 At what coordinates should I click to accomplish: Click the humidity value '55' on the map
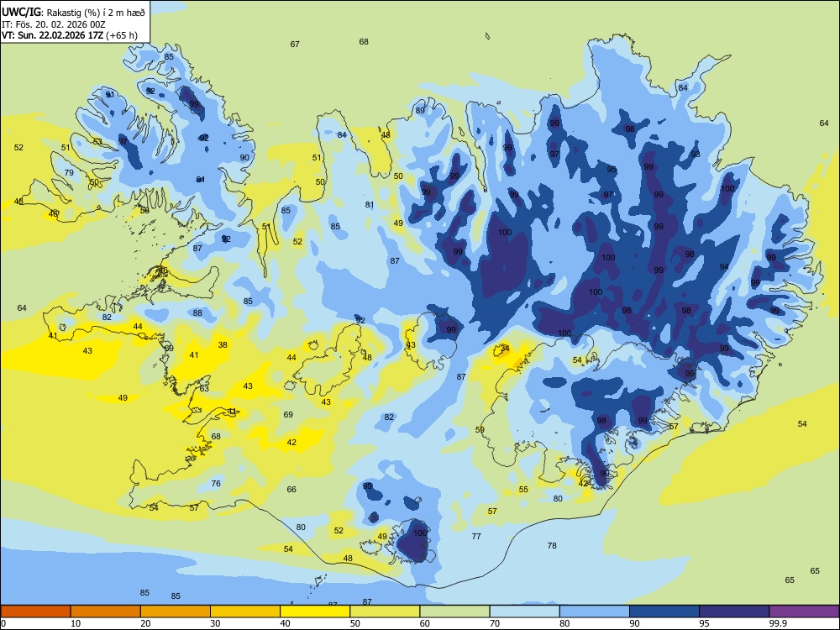coord(523,489)
